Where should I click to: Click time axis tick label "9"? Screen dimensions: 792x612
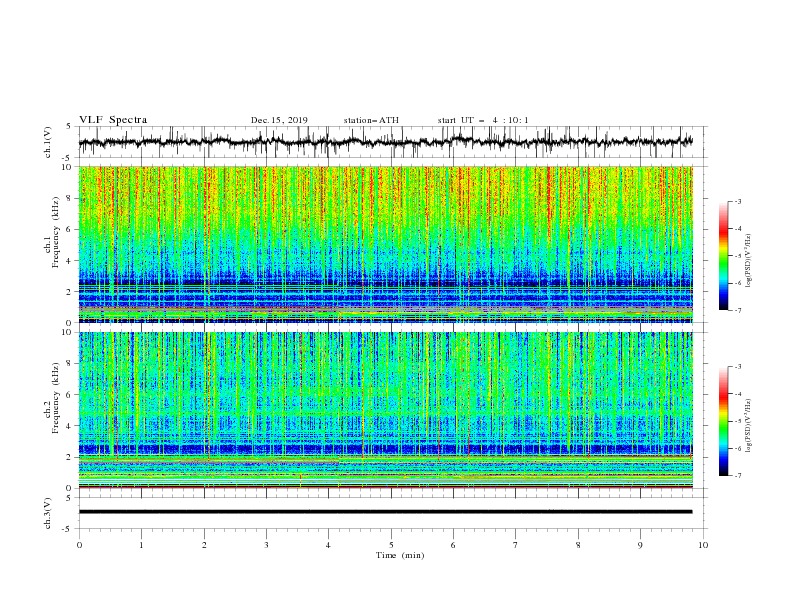click(x=640, y=545)
